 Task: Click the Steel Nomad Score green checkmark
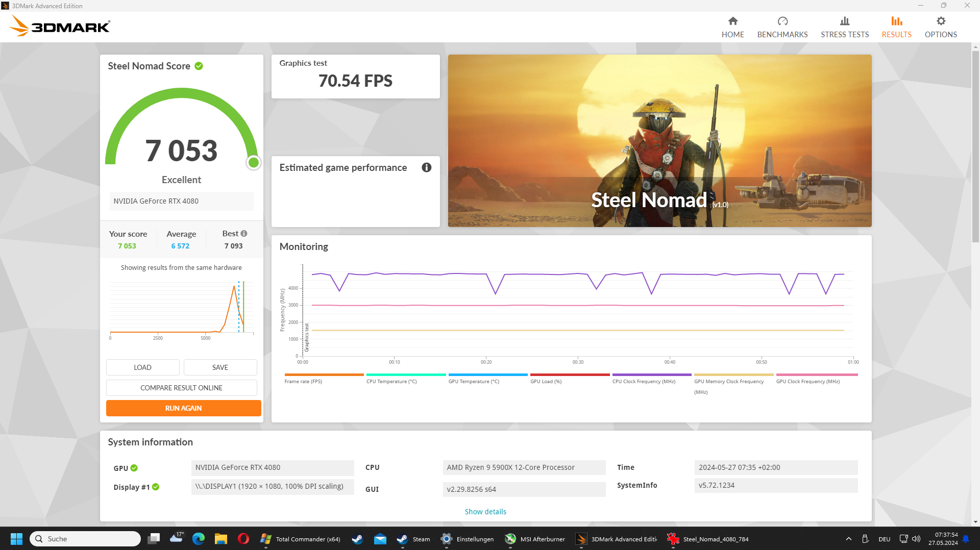click(199, 66)
